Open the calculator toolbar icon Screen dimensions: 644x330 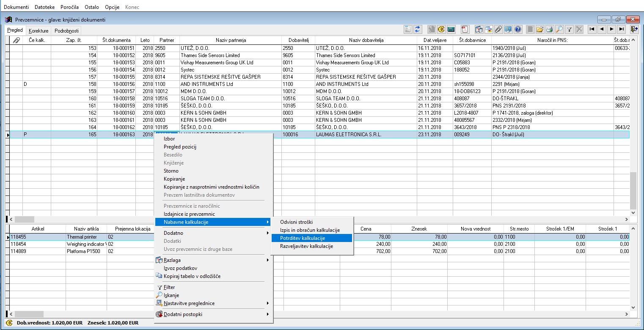click(451, 30)
